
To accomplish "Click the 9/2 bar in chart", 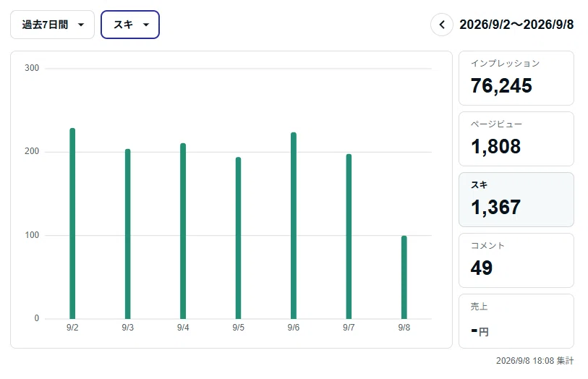I will (x=72, y=223).
